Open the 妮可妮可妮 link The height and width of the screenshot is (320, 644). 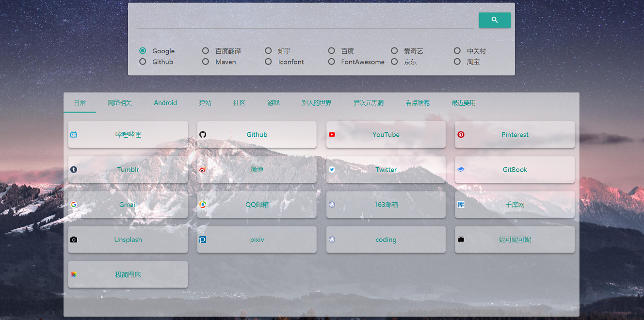(515, 239)
